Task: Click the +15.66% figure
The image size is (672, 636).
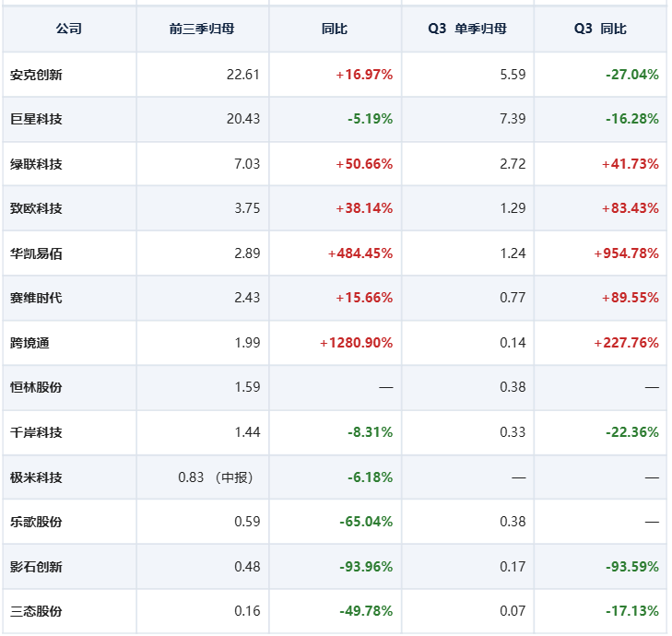Action: tap(364, 298)
